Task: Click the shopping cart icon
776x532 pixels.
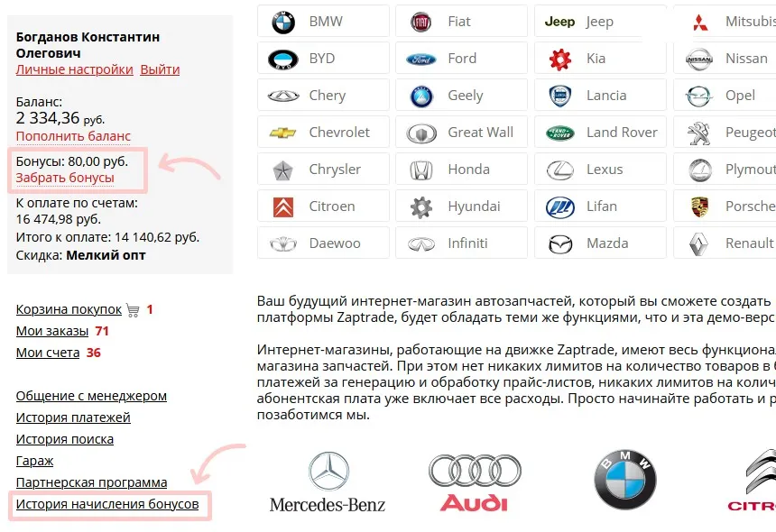Action: pyautogui.click(x=133, y=310)
